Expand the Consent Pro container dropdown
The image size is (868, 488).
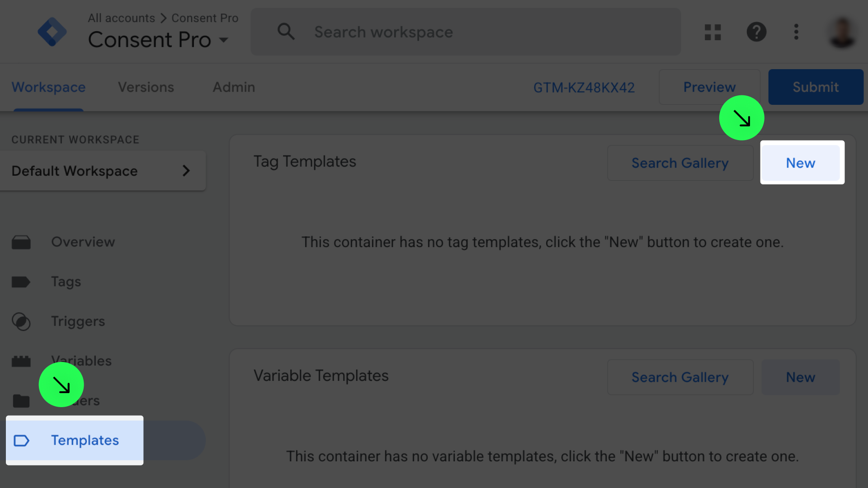(x=223, y=40)
